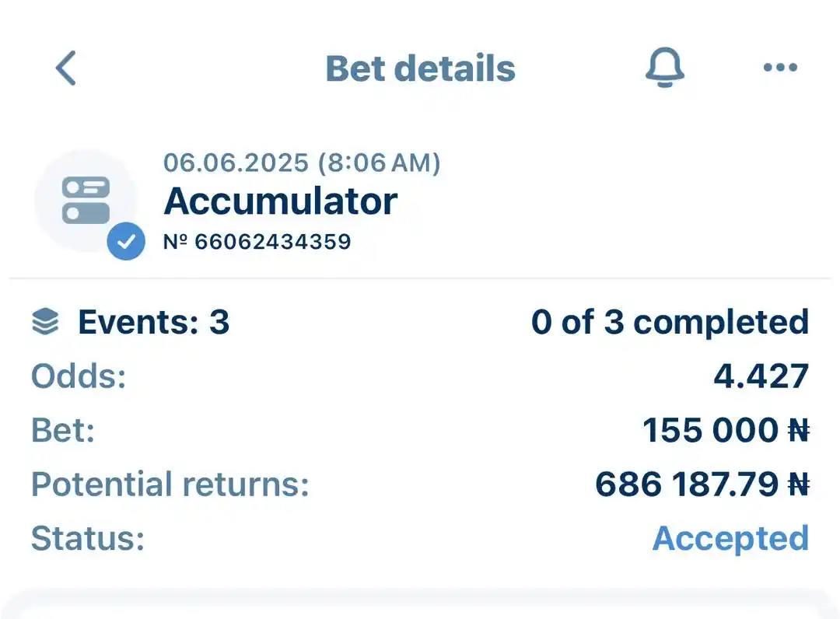The width and height of the screenshot is (840, 619).
Task: Tap the notification bell icon
Action: (x=664, y=68)
